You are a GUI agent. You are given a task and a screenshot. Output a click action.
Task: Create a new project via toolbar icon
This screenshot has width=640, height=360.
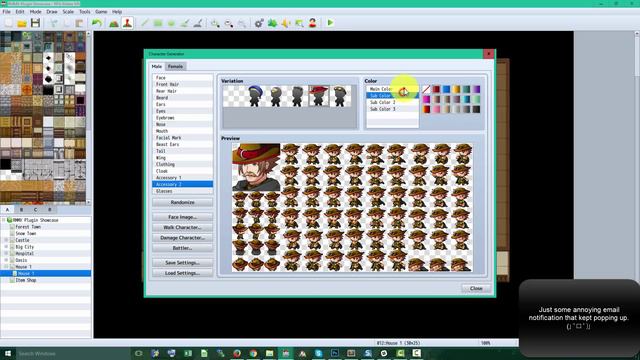(9, 23)
